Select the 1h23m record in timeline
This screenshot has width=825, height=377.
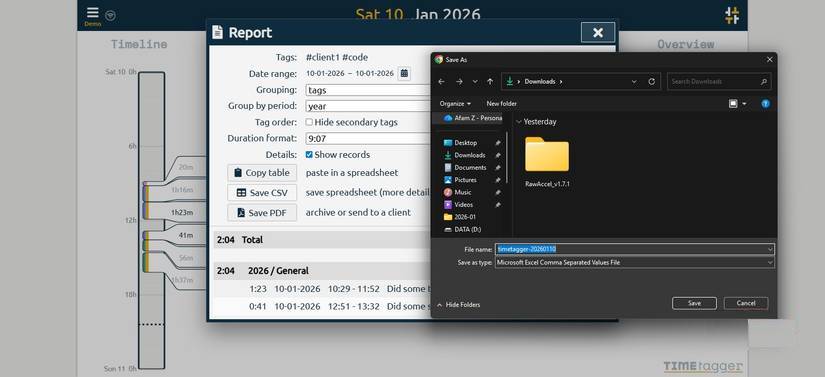182,212
